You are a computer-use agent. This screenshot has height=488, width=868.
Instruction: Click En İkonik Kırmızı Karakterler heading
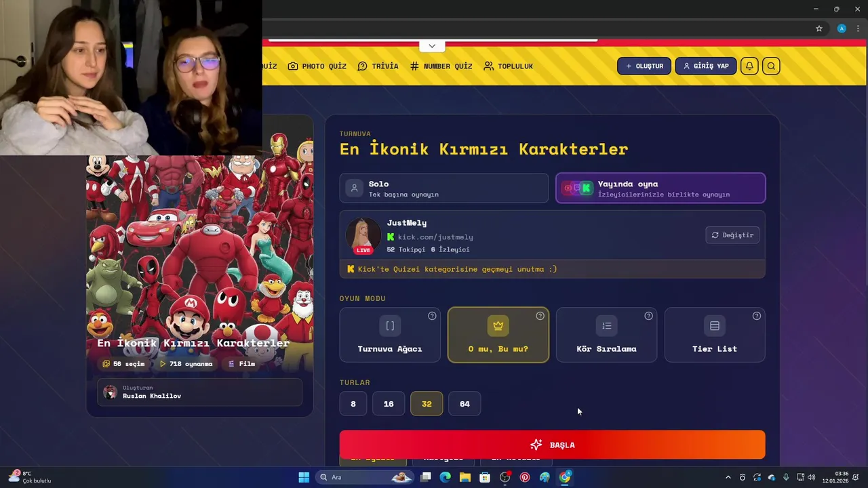tap(484, 149)
